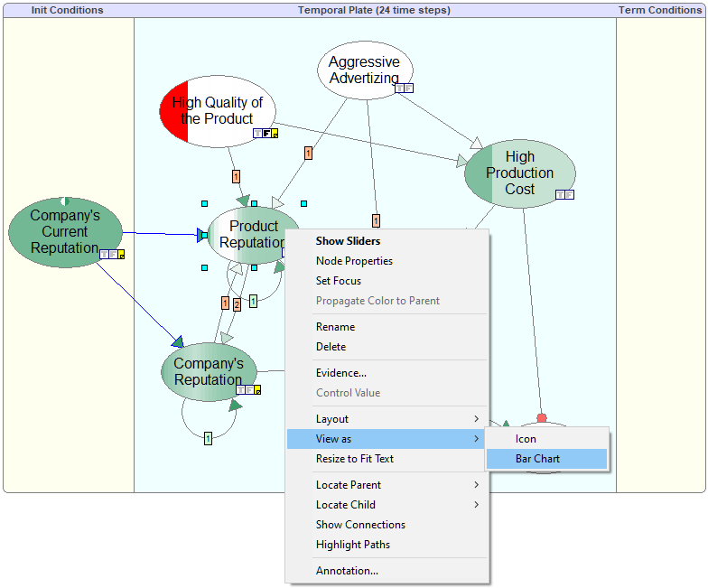
Task: Choose Icon in View as submenu
Action: [546, 439]
